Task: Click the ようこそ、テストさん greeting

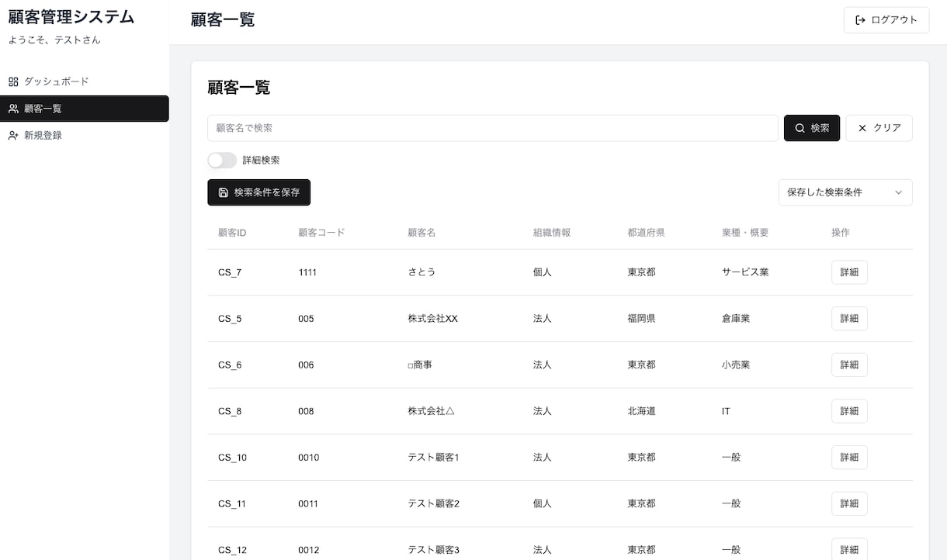Action: coord(54,40)
